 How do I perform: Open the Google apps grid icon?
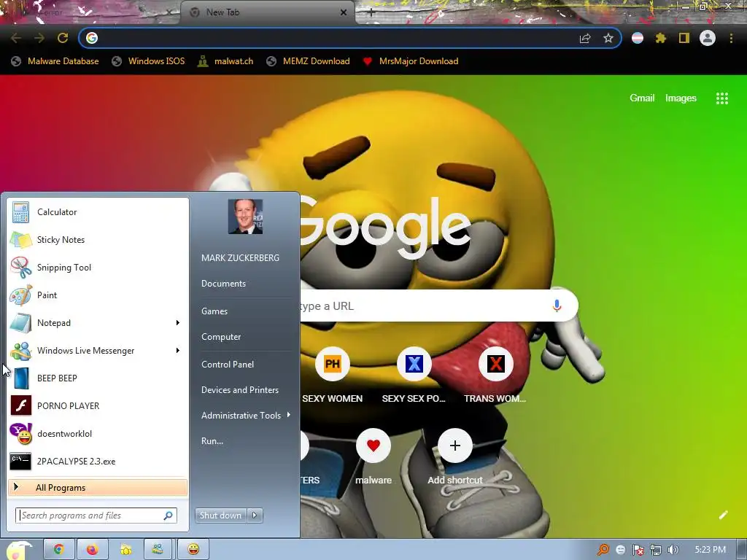721,98
